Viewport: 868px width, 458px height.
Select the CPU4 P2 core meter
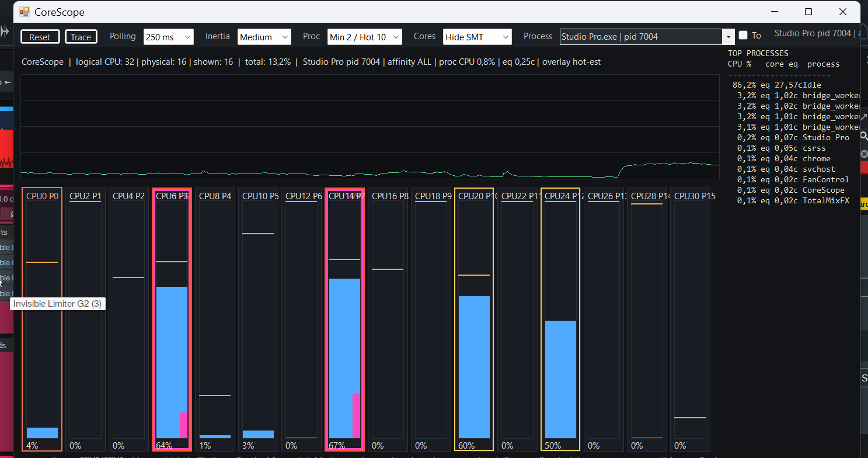point(128,320)
